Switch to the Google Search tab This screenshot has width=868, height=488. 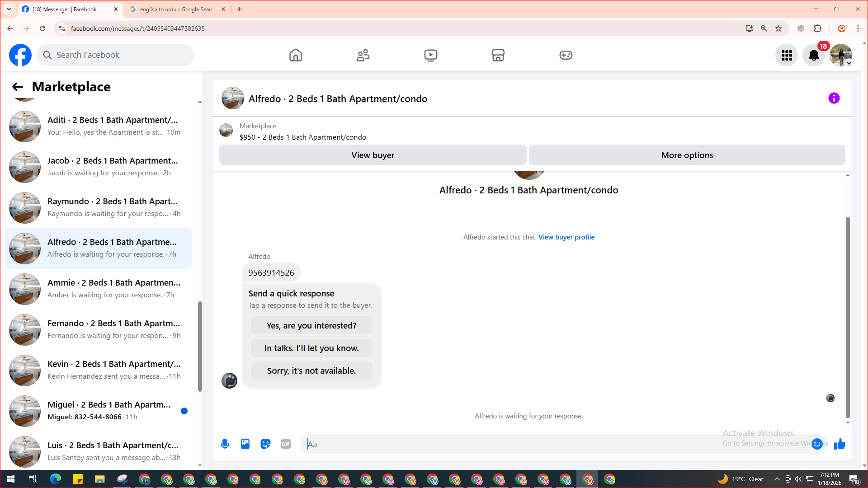(176, 9)
